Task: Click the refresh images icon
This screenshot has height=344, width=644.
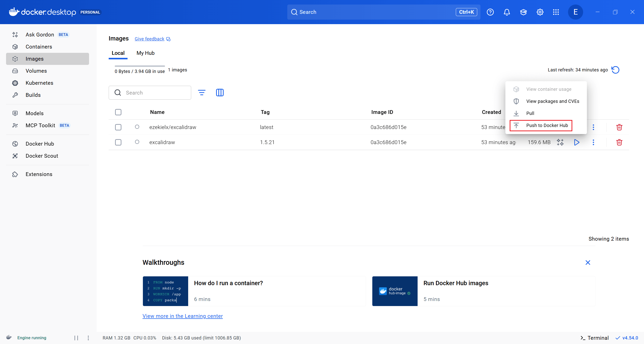Action: coord(615,70)
